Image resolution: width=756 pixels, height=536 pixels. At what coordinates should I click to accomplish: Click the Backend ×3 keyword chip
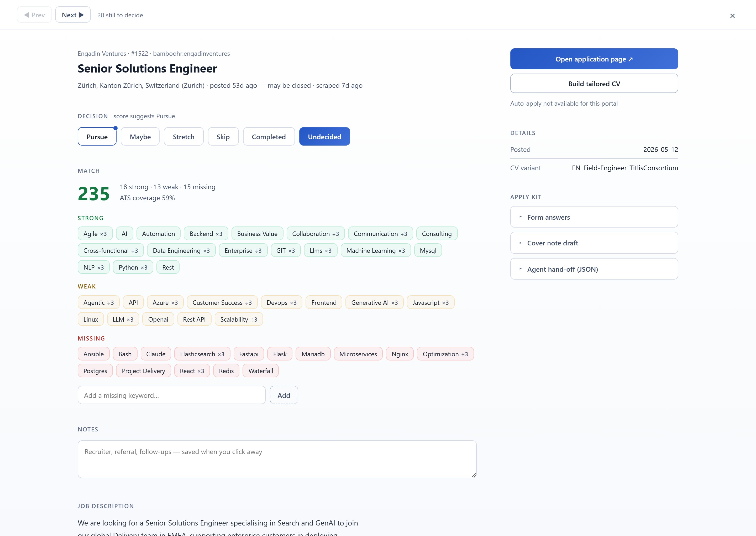[206, 234]
